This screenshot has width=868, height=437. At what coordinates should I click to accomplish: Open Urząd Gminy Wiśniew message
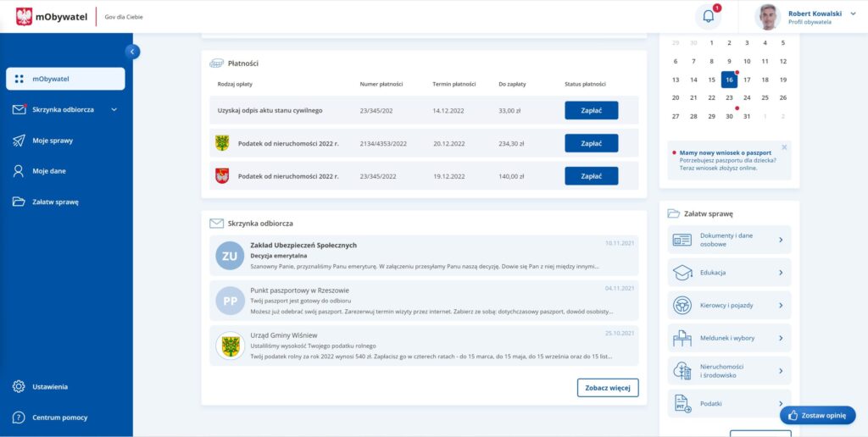click(424, 346)
